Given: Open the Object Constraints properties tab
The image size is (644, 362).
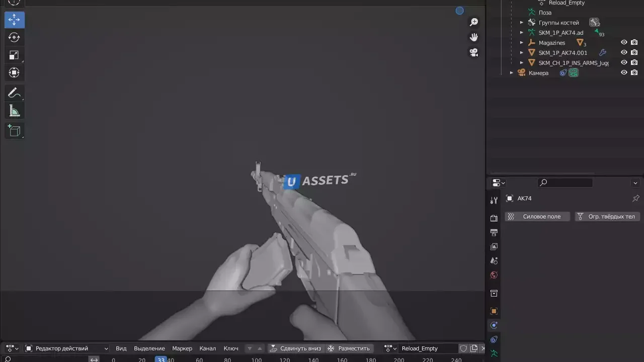Looking at the screenshot, I should click(x=494, y=339).
